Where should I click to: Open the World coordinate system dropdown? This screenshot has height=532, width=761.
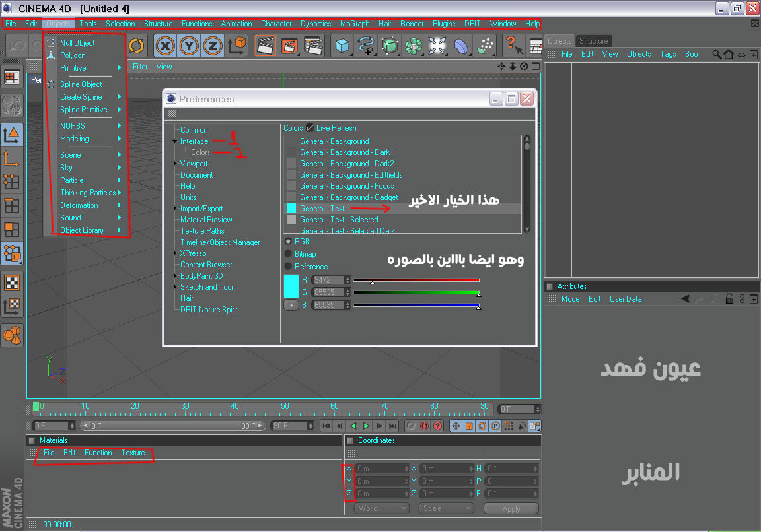pos(381,508)
